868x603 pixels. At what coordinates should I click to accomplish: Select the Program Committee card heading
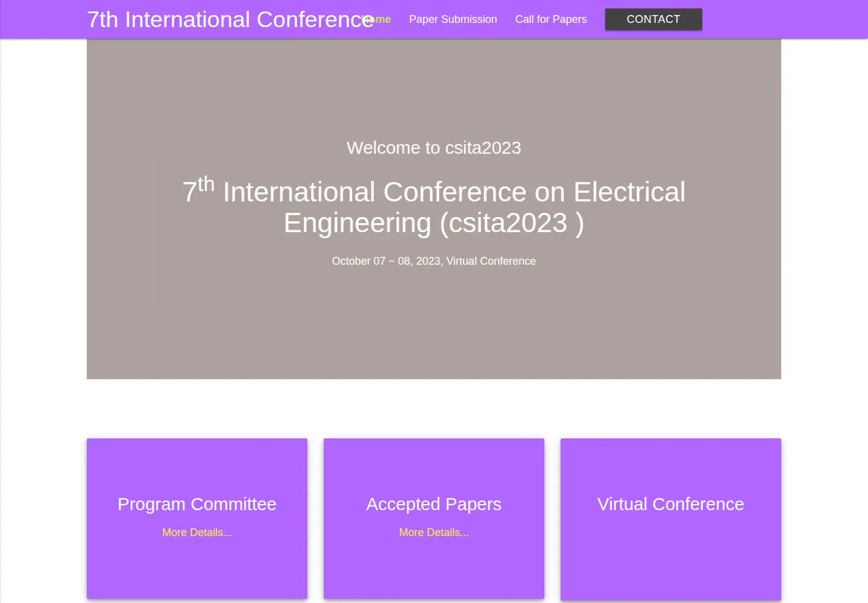(197, 504)
